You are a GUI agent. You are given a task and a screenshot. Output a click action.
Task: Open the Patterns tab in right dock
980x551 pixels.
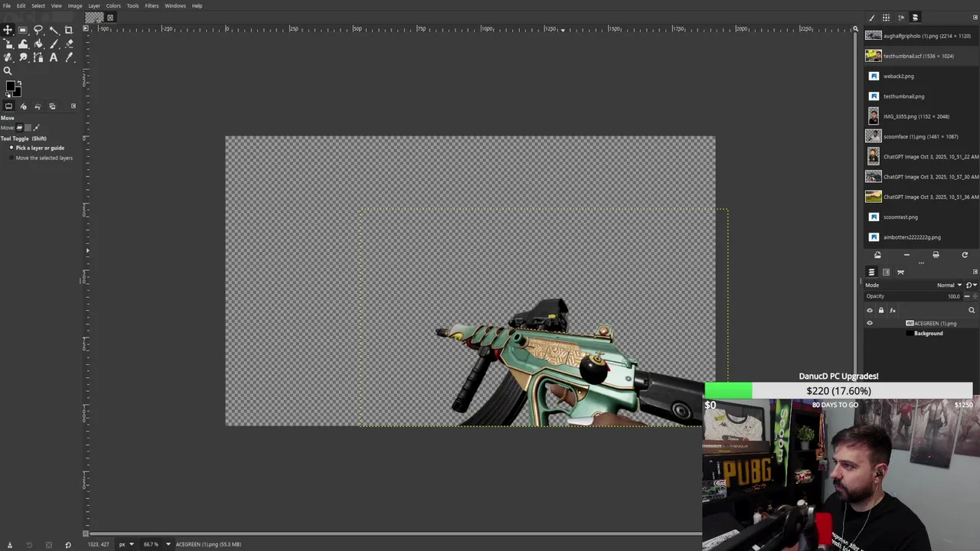point(886,18)
